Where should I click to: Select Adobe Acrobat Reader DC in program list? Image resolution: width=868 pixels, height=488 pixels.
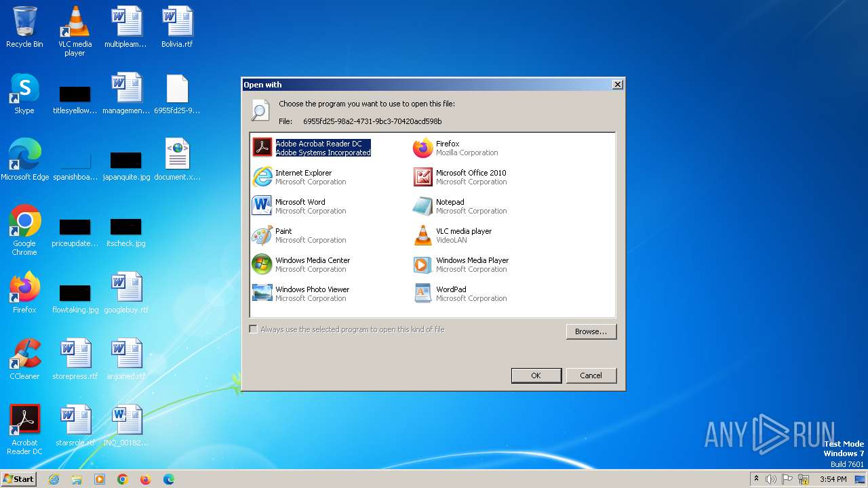click(x=312, y=148)
